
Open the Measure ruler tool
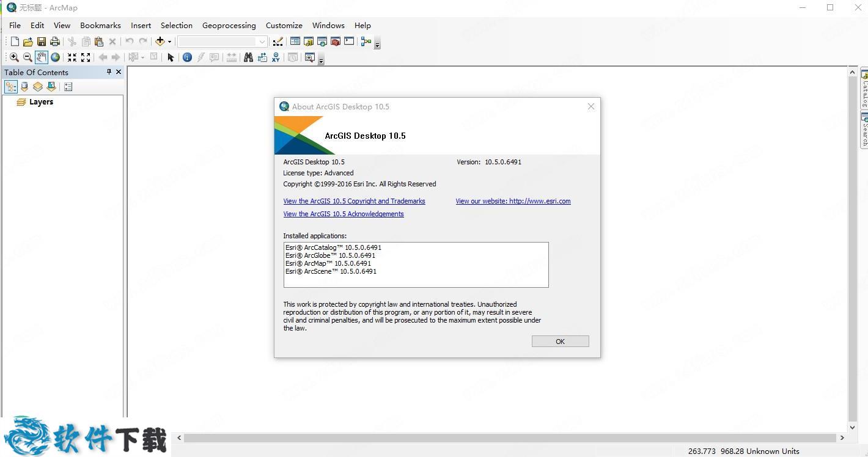[232, 57]
